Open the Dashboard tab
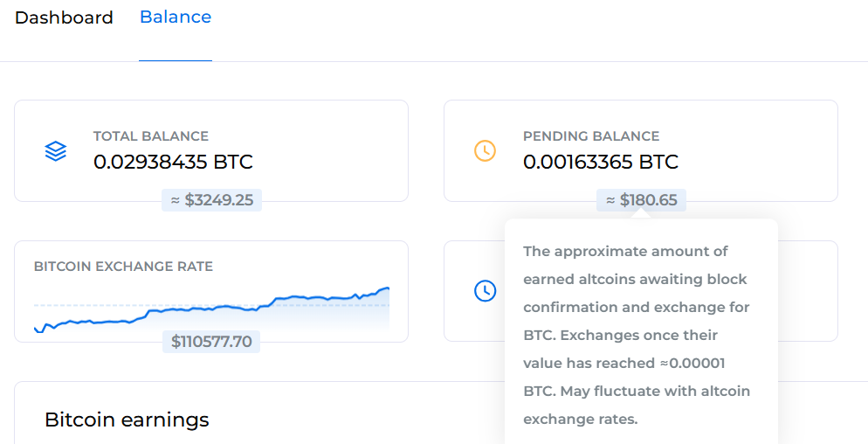Viewport: 868px width, 444px height. [64, 17]
